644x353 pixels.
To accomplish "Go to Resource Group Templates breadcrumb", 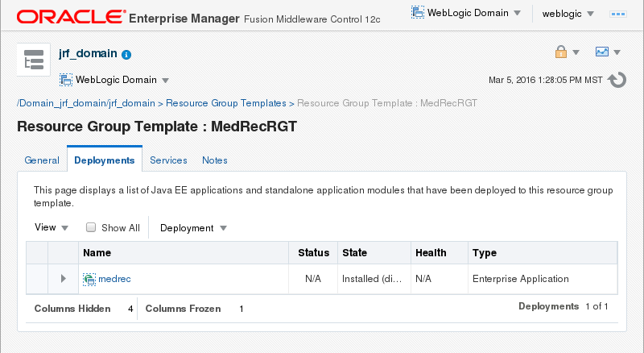I will [225, 103].
